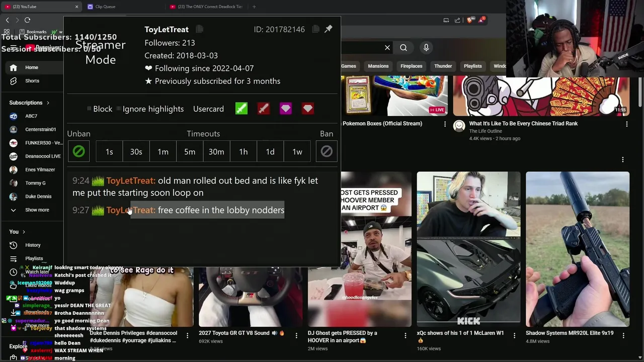The height and width of the screenshot is (362, 644).
Task: Expand the You section arrow
Action: click(24, 232)
